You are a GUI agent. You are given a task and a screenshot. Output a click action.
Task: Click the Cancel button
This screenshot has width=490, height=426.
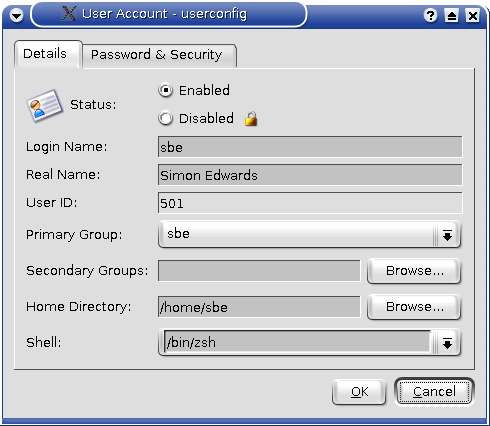[x=434, y=392]
